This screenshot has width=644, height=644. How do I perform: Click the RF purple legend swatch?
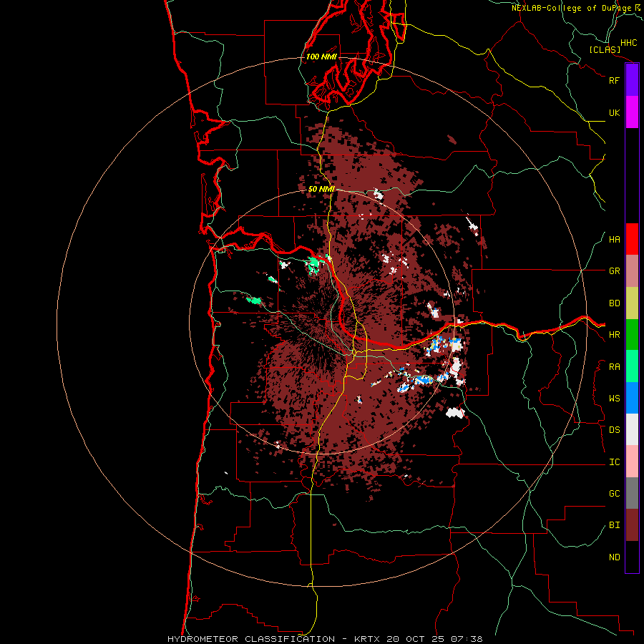[x=632, y=80]
